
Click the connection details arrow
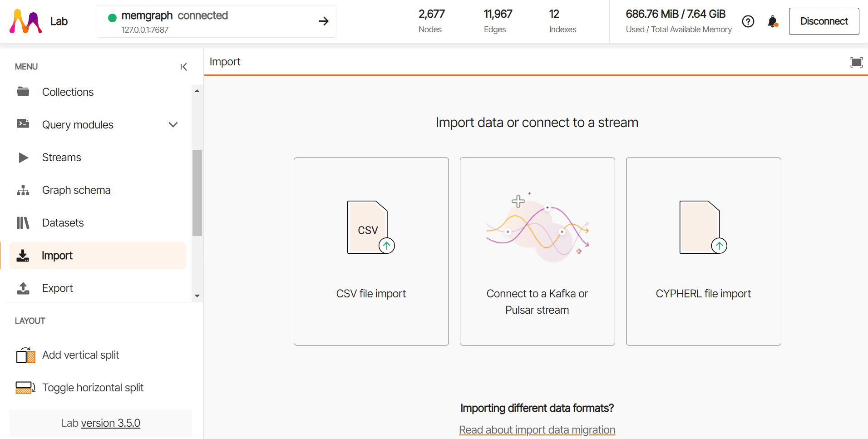(323, 21)
